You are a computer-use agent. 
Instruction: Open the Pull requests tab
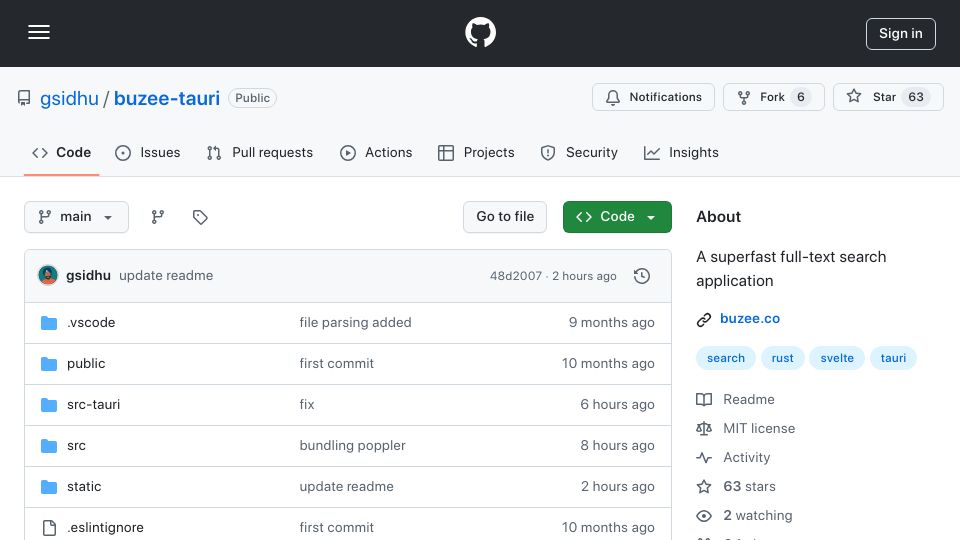point(260,152)
